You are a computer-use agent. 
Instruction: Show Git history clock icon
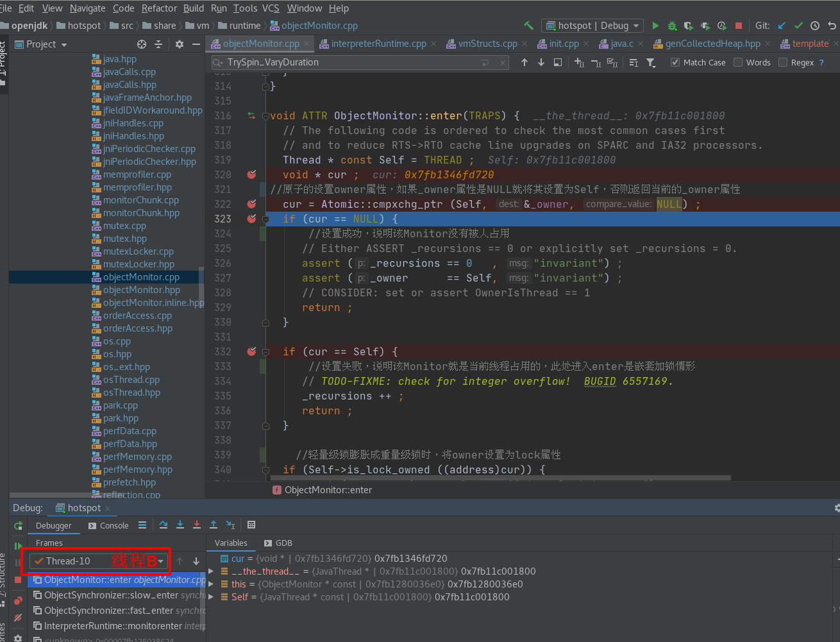click(x=815, y=26)
